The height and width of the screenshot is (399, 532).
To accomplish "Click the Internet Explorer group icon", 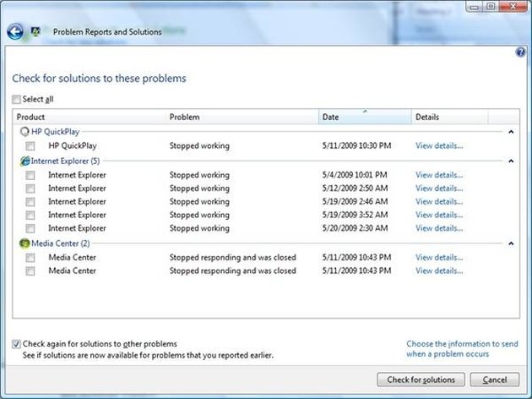I will [24, 161].
